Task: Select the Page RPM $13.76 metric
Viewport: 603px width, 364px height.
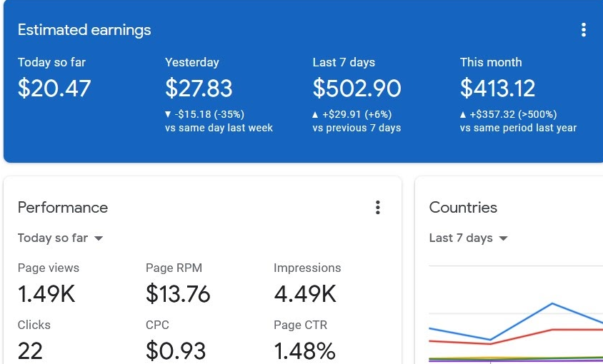Action: coord(178,293)
